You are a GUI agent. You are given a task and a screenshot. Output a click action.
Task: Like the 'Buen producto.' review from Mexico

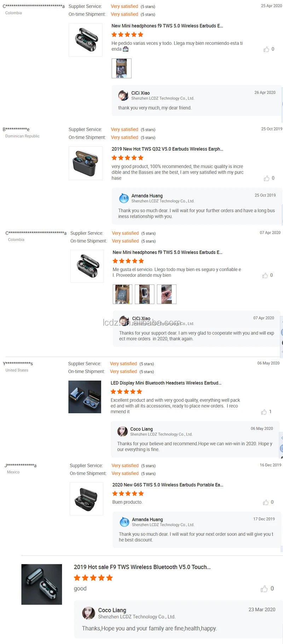[x=266, y=502]
